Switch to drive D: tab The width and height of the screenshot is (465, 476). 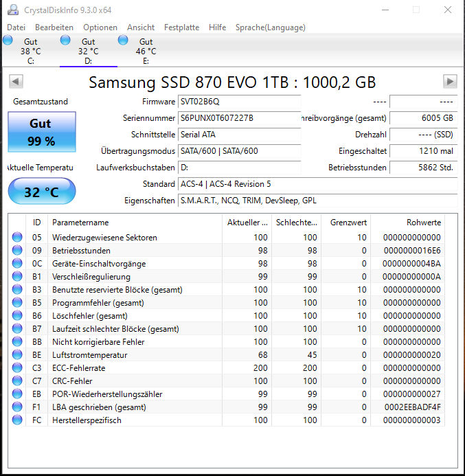(x=89, y=51)
